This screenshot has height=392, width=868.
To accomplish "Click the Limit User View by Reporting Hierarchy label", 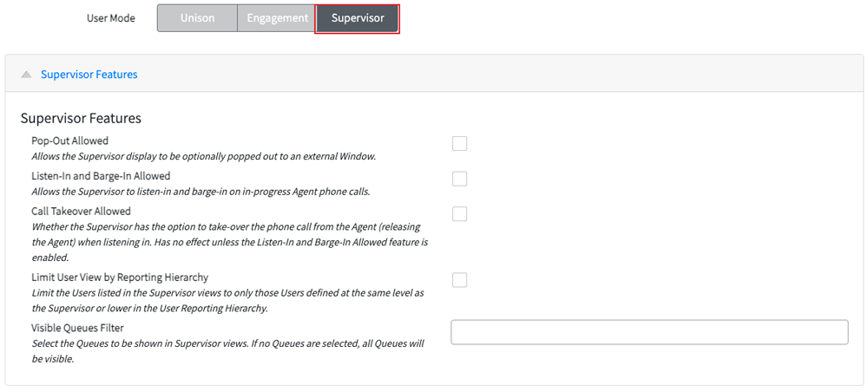I will pos(120,277).
